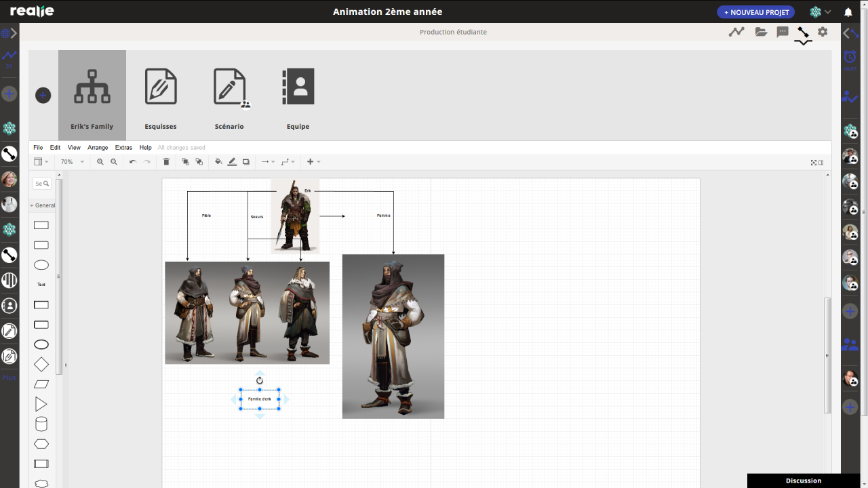Select the Text shape in the palette
The height and width of the screenshot is (488, 868).
[x=41, y=285]
